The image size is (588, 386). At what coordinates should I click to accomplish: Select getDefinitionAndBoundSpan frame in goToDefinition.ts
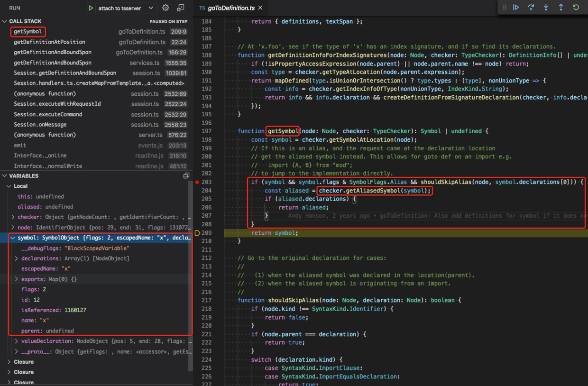coord(97,52)
